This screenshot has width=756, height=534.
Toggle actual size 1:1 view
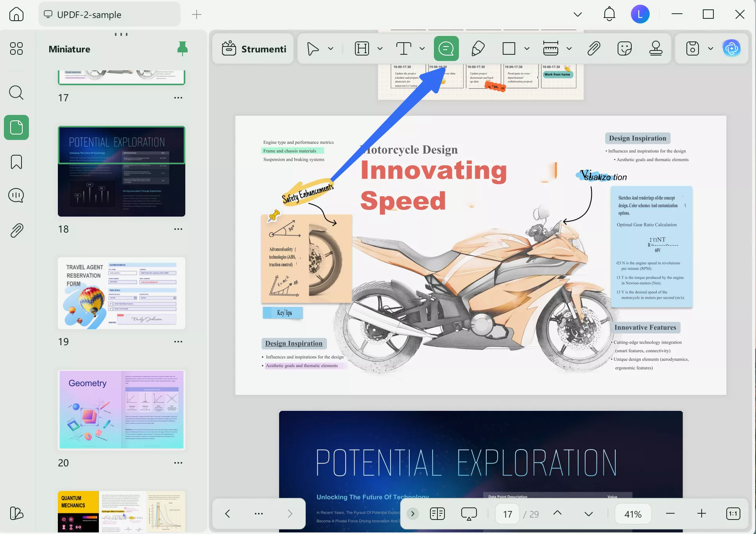pos(733,514)
